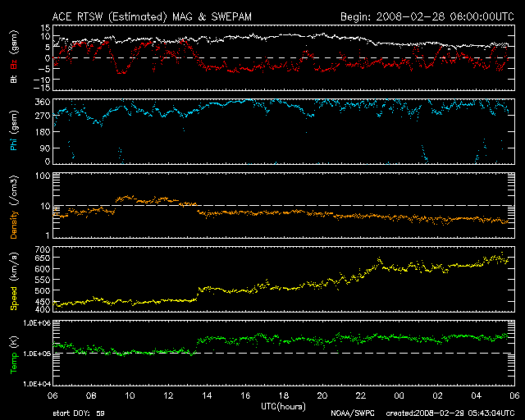Click the green 'Temp' axis label

(14, 363)
